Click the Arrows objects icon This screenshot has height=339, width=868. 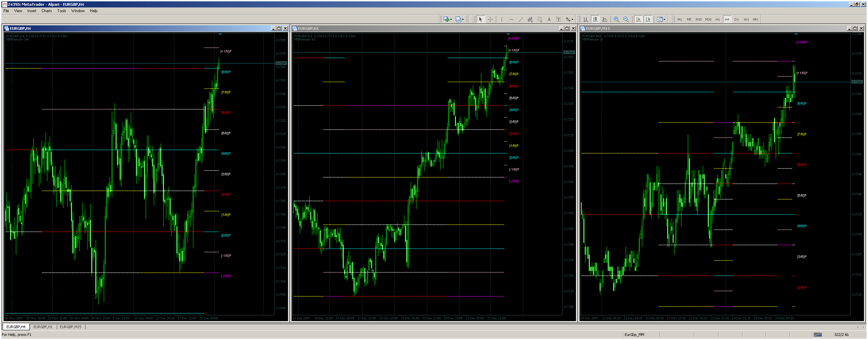(x=568, y=19)
